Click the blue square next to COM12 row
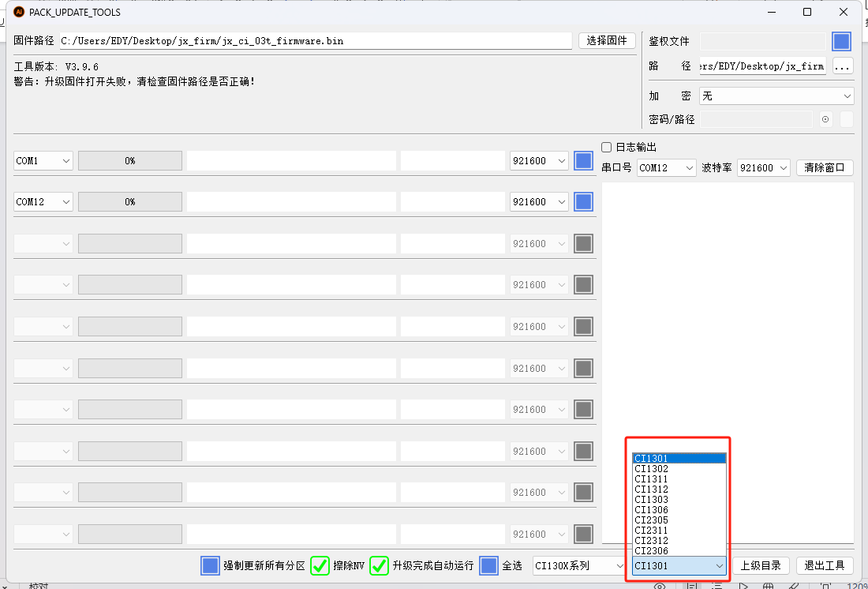Screen dimensions: 868x589 [x=583, y=202]
